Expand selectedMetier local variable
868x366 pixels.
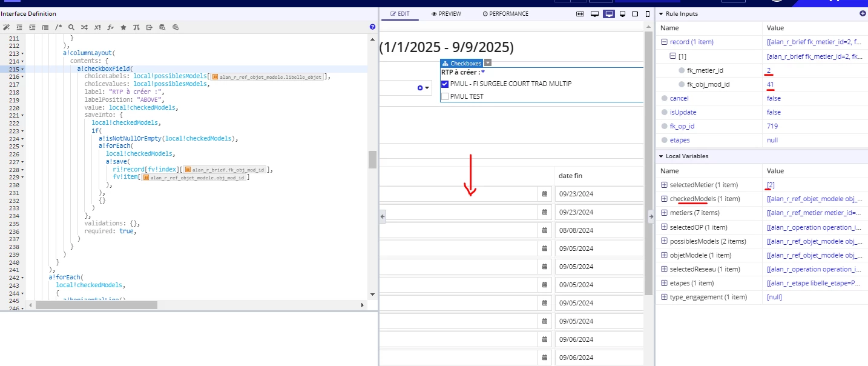tap(664, 185)
